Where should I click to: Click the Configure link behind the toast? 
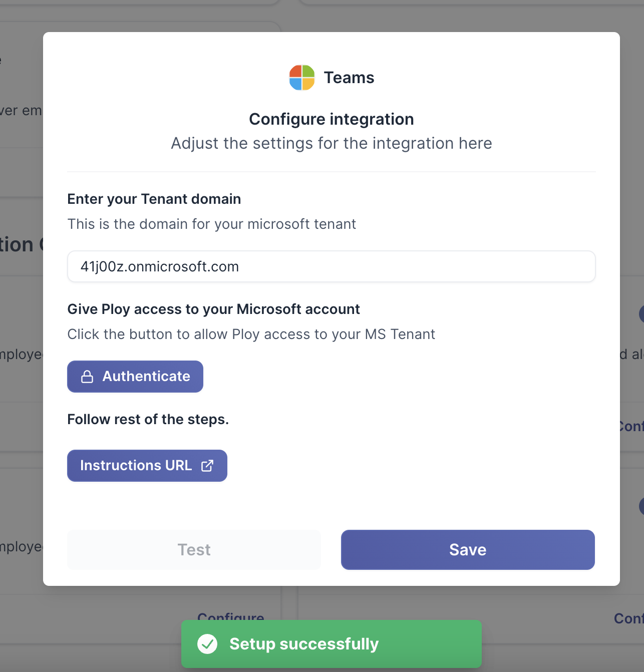pyautogui.click(x=231, y=616)
